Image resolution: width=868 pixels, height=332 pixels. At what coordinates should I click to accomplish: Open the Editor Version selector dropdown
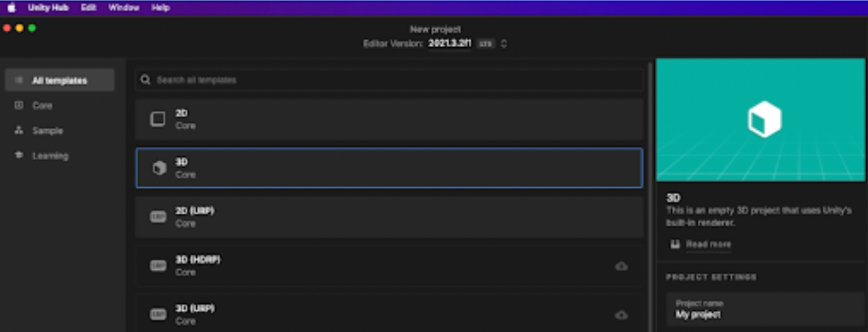click(x=504, y=44)
